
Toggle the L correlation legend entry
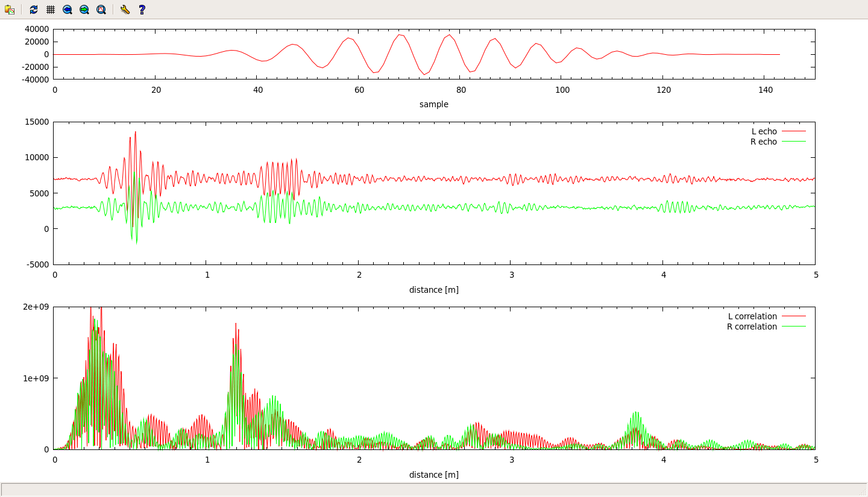click(x=752, y=316)
